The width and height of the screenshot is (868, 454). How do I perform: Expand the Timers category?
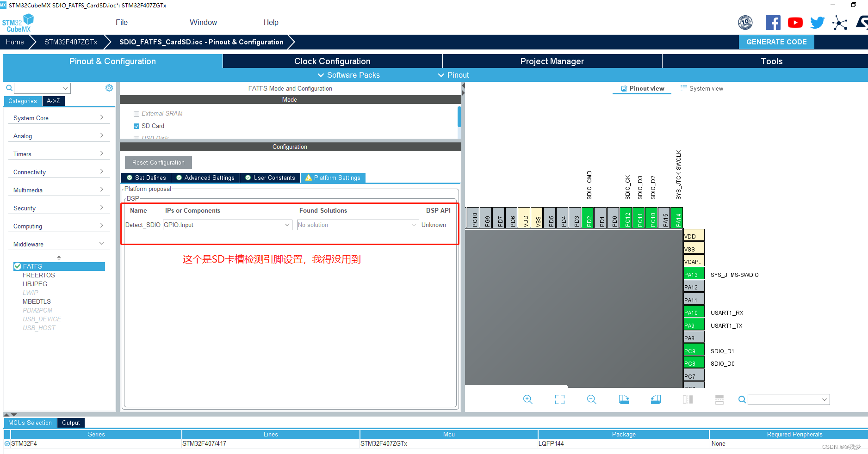pos(59,154)
